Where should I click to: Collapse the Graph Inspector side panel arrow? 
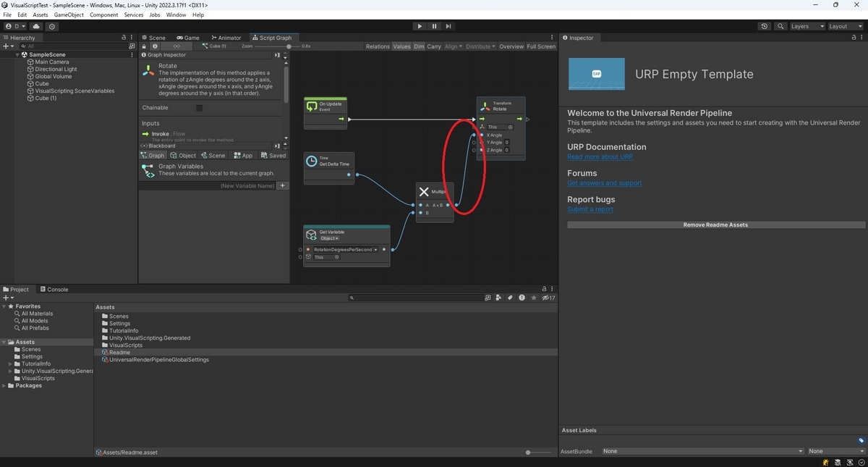(x=277, y=55)
